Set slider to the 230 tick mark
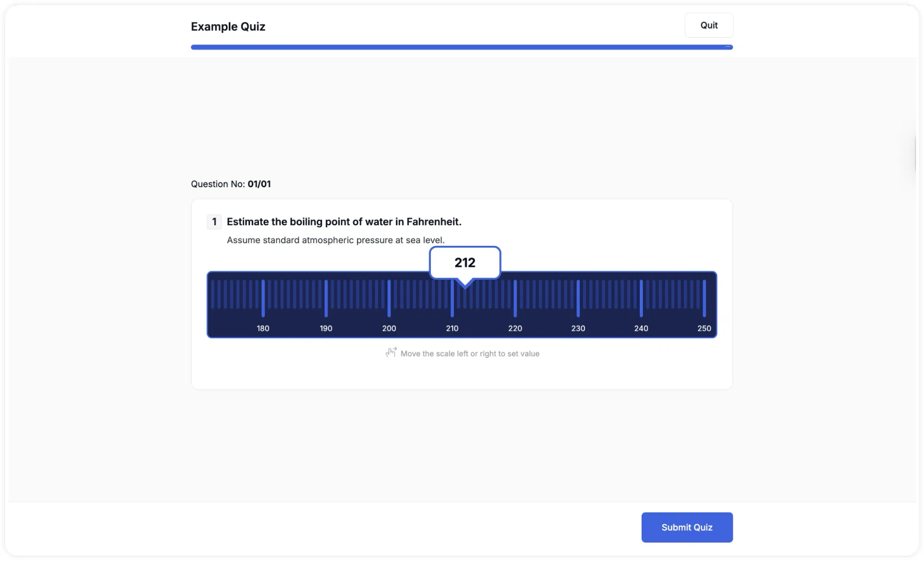924x561 pixels. 578,299
